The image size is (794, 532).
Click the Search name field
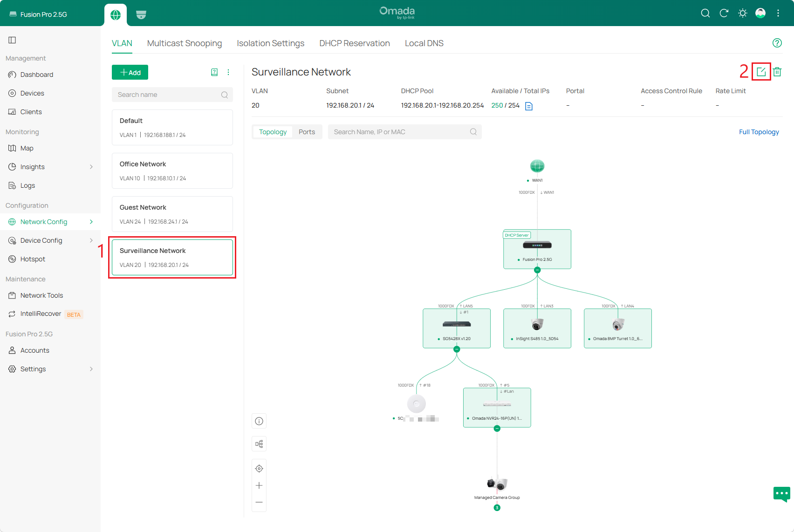(x=172, y=95)
